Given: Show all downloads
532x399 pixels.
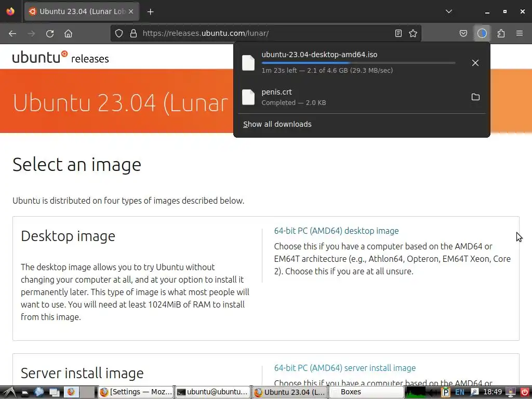Looking at the screenshot, I should tap(277, 124).
